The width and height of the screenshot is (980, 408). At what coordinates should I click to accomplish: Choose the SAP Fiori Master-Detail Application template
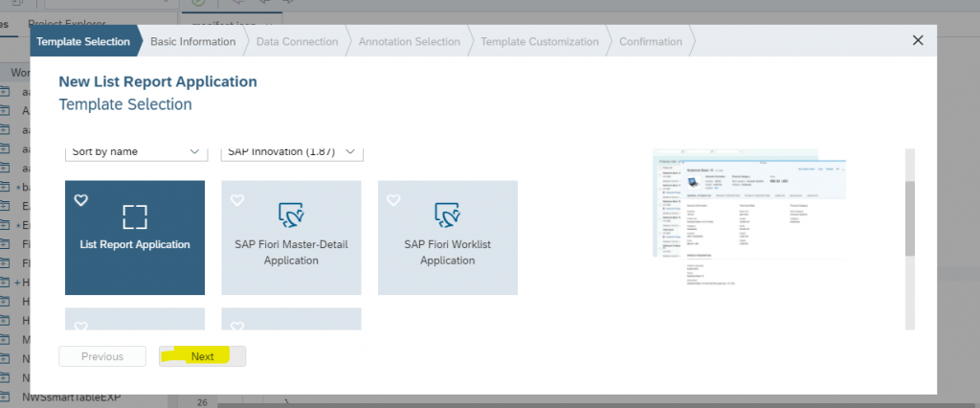click(x=291, y=238)
